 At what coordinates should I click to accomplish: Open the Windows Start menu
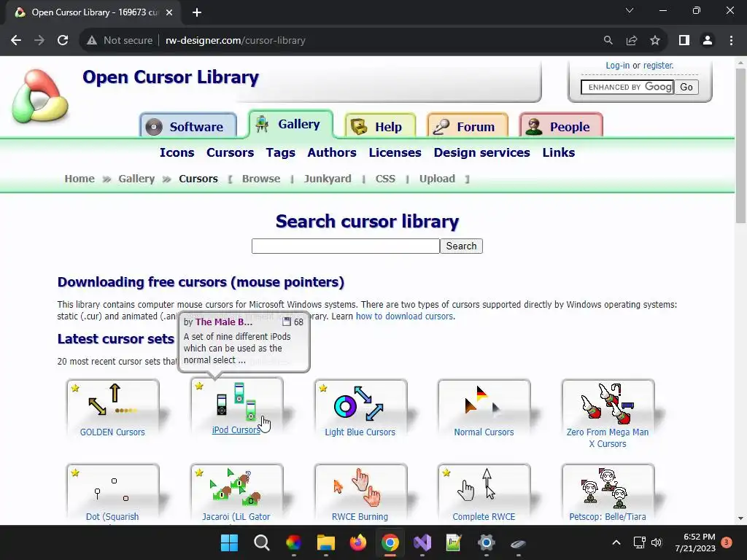pyautogui.click(x=229, y=542)
